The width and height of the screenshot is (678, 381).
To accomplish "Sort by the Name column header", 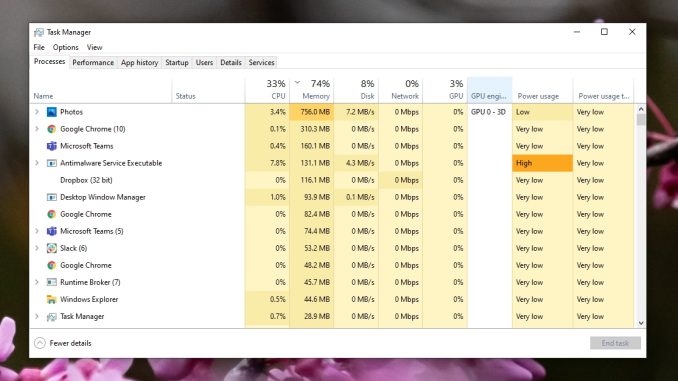I will click(x=101, y=90).
